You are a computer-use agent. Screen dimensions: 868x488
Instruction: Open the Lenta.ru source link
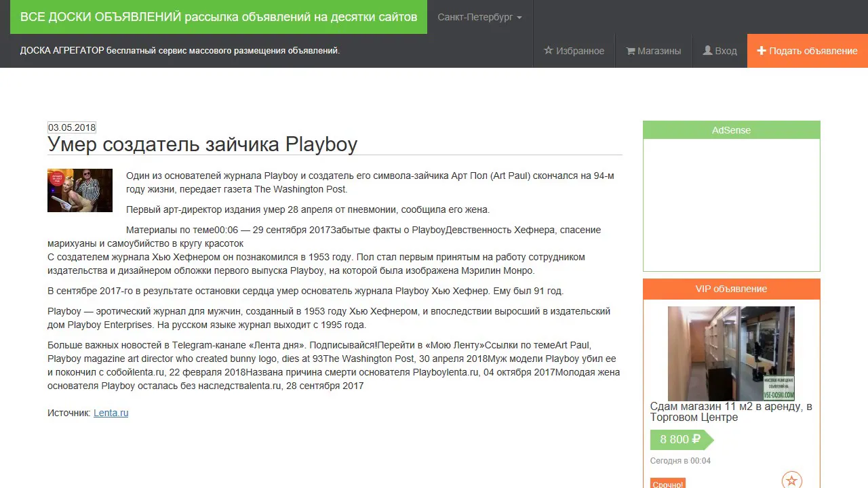[111, 413]
